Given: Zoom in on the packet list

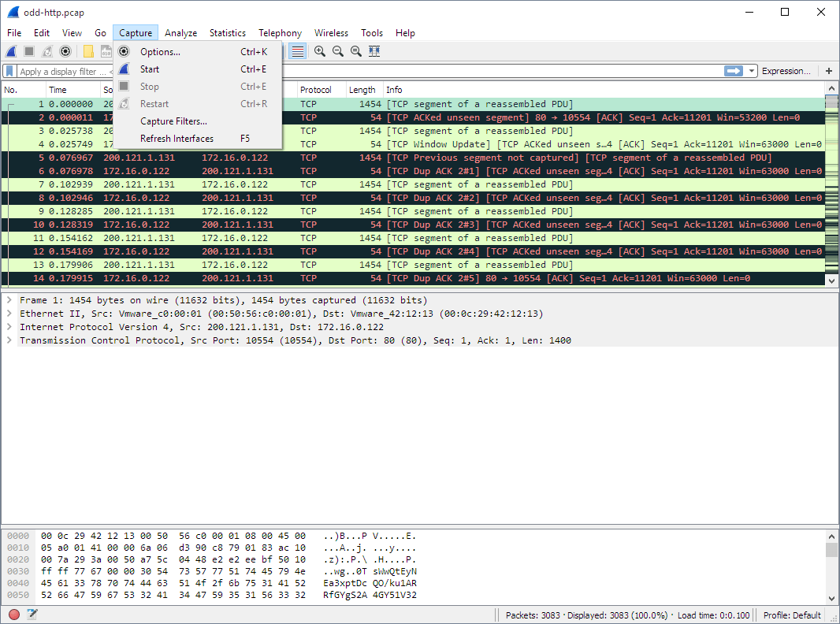Looking at the screenshot, I should 320,51.
